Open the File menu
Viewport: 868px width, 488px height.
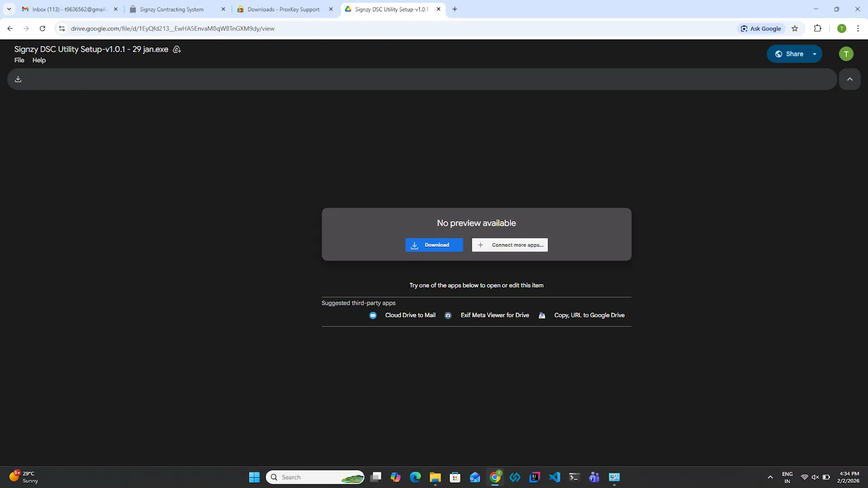point(19,60)
